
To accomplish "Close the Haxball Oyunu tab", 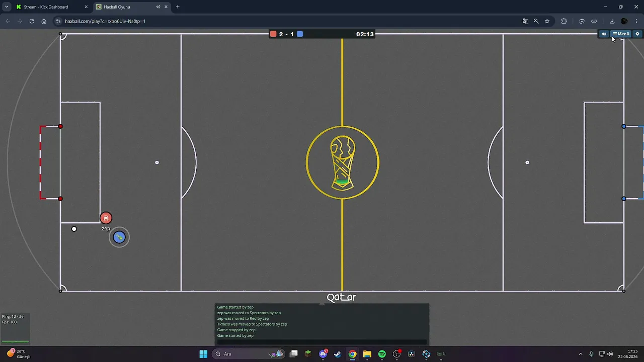I will pyautogui.click(x=166, y=7).
